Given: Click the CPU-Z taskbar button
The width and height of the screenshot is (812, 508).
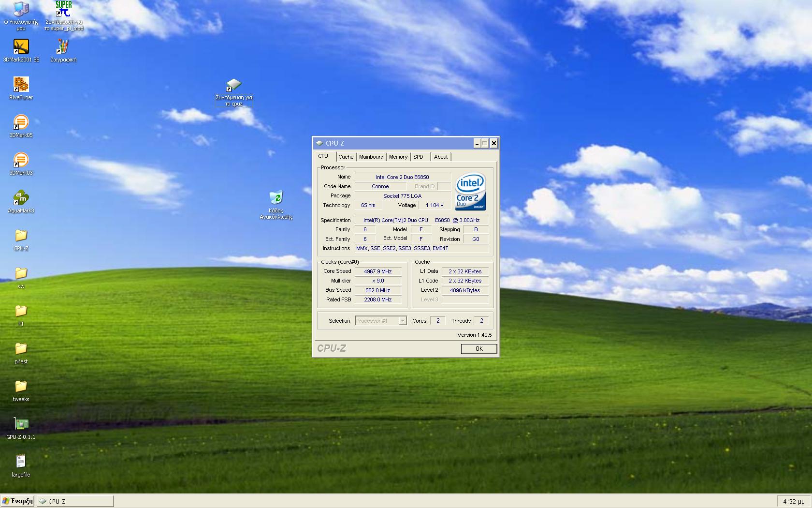Looking at the screenshot, I should click(75, 501).
